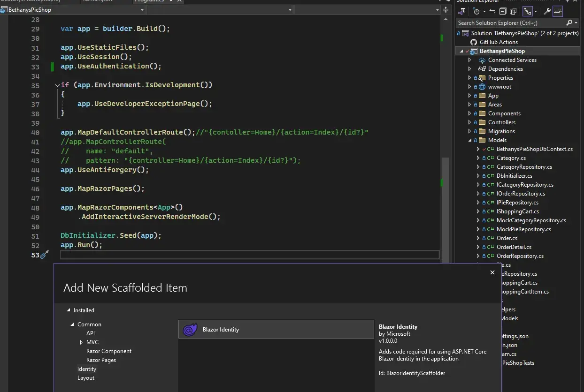The image size is (584, 392).
Task: Click the C# icon of IPieRepository.cs
Action: click(490, 203)
